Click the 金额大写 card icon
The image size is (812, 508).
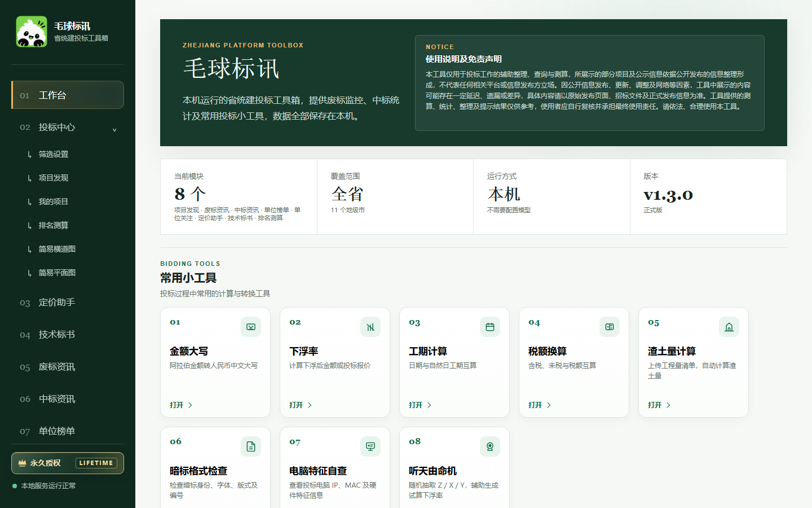click(251, 327)
